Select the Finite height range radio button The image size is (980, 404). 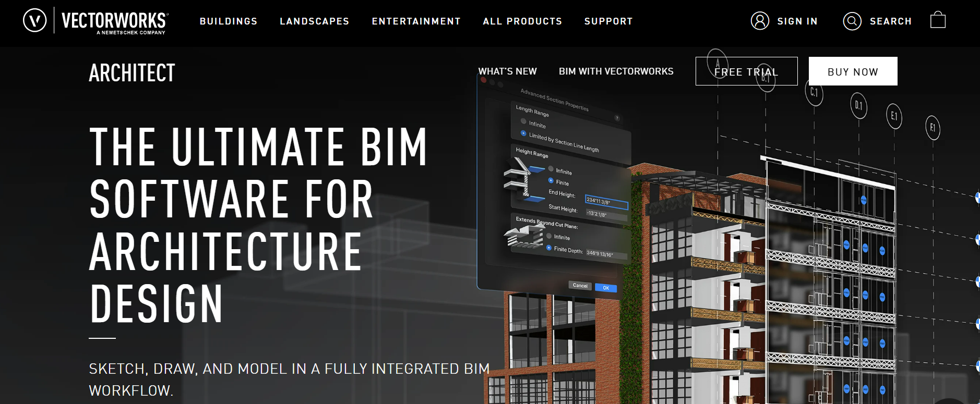tap(551, 180)
